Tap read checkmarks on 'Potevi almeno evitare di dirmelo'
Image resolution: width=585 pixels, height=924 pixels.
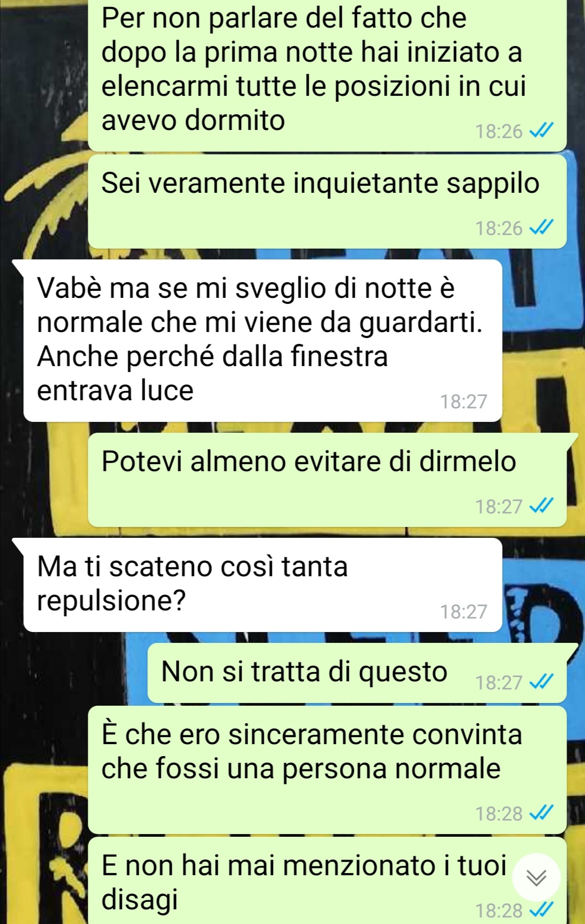click(541, 506)
